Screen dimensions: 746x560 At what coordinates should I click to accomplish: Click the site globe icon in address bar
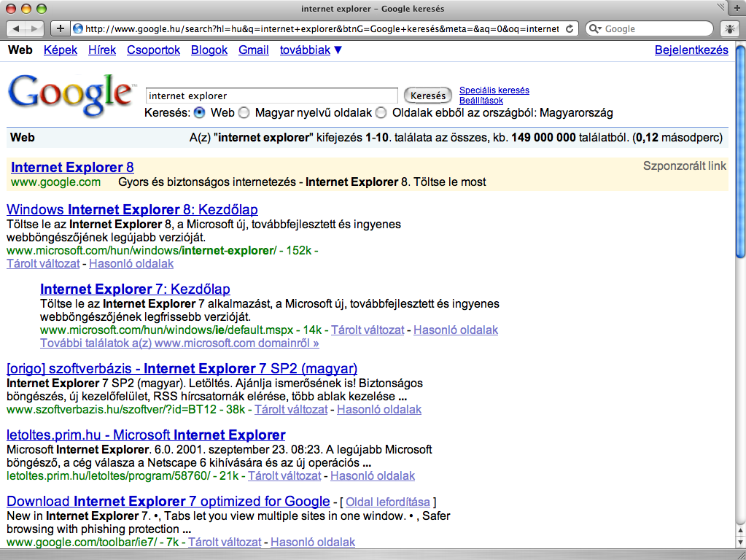coord(78,29)
